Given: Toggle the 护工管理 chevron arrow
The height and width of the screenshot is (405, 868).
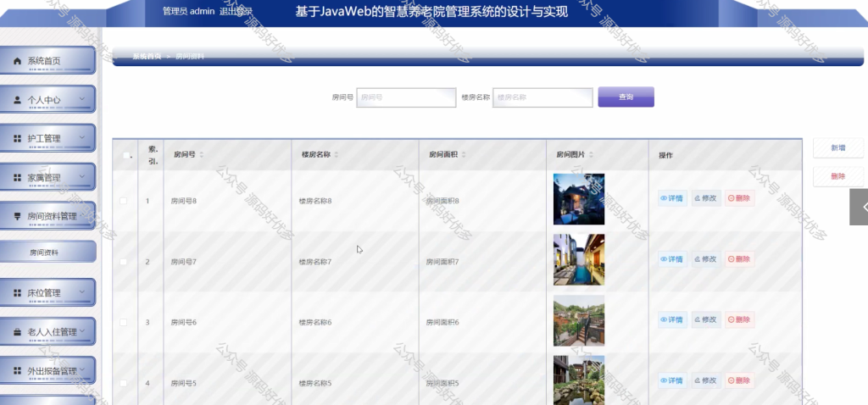Looking at the screenshot, I should 82,138.
